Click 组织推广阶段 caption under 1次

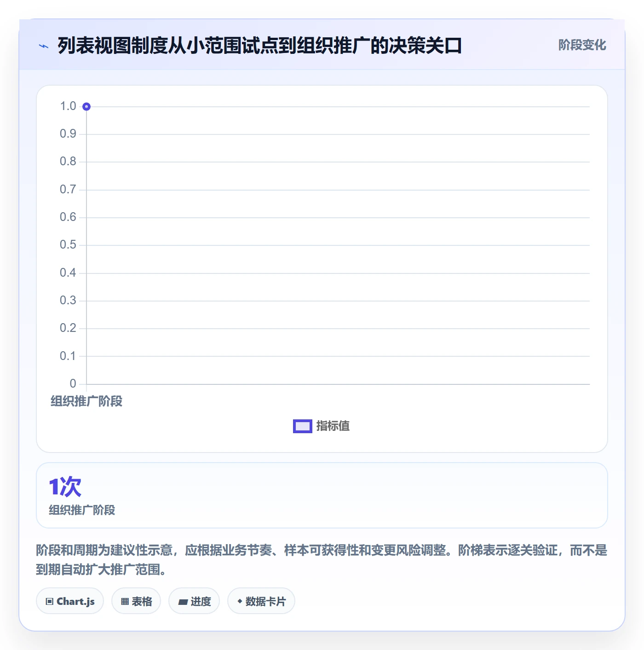point(82,510)
